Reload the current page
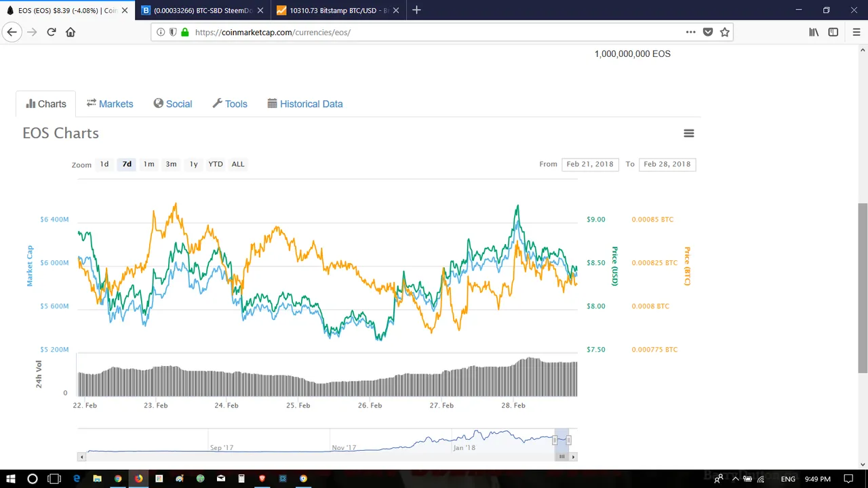 (x=52, y=32)
